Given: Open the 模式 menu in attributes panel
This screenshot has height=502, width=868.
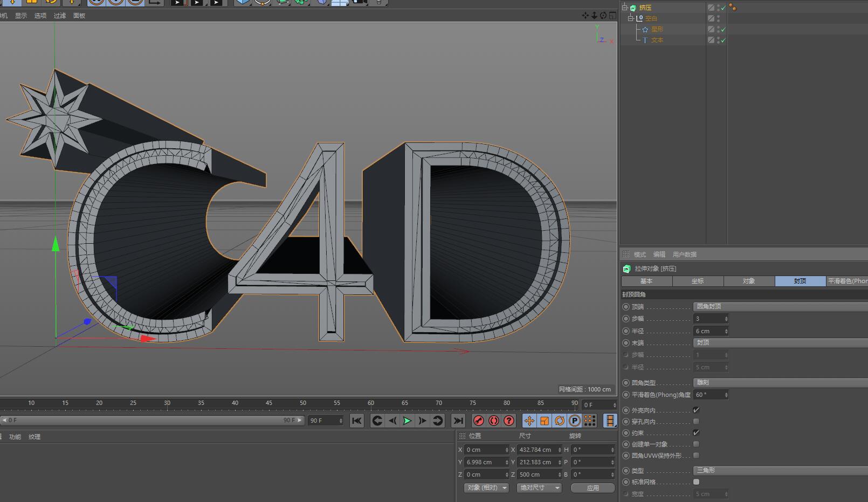Looking at the screenshot, I should click(640, 255).
